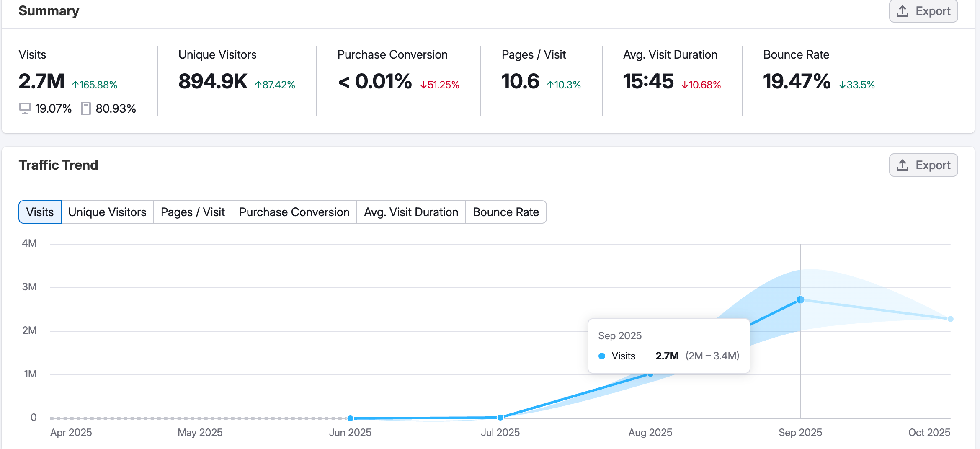Select the Visits chart tab
This screenshot has height=449, width=980.
(x=40, y=212)
